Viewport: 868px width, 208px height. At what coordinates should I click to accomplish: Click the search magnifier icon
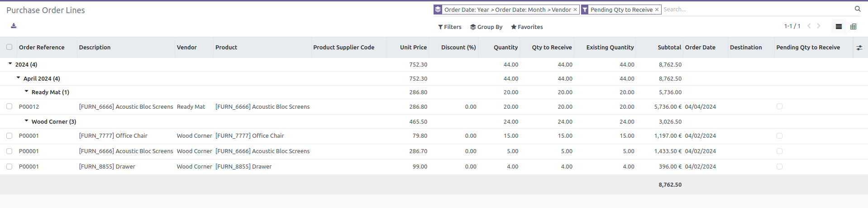click(858, 9)
